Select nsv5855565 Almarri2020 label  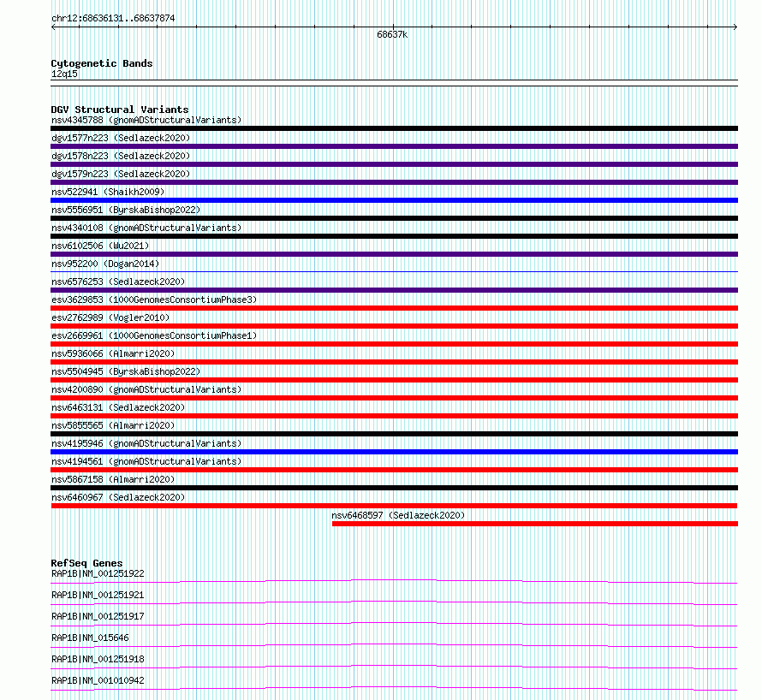pyautogui.click(x=113, y=425)
